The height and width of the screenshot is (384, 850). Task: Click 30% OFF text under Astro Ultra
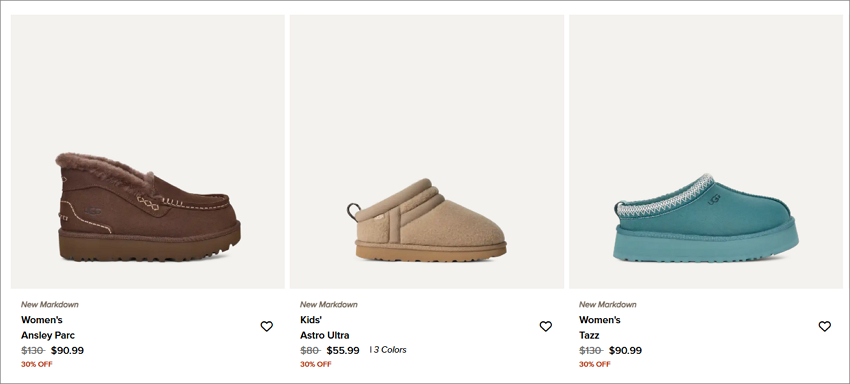pos(315,364)
